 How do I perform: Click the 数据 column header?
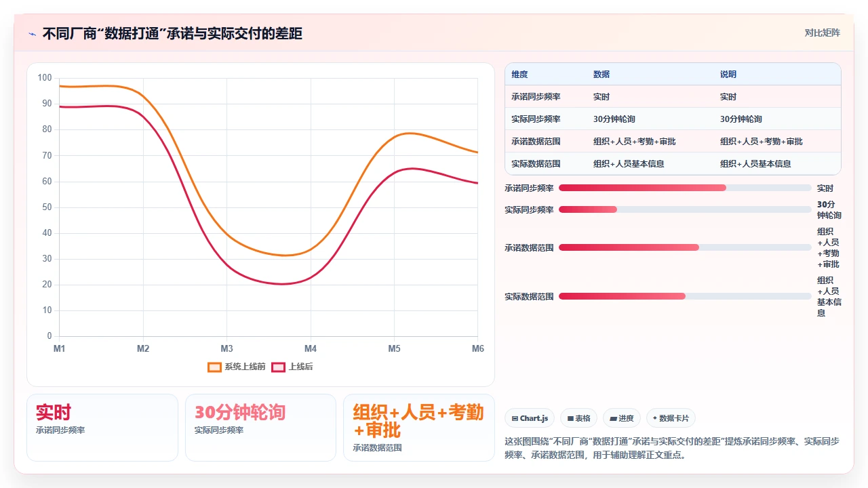coord(601,75)
